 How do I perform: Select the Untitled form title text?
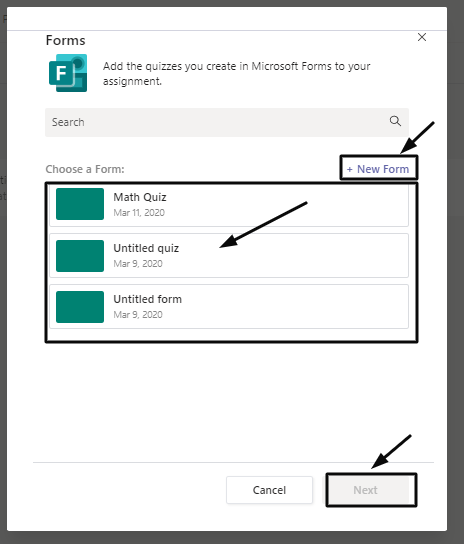pyautogui.click(x=147, y=299)
